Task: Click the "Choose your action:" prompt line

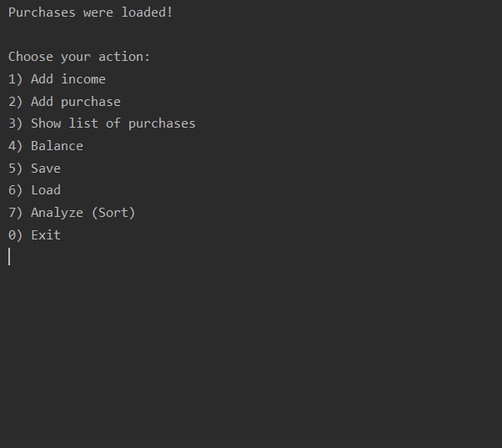Action: (79, 57)
